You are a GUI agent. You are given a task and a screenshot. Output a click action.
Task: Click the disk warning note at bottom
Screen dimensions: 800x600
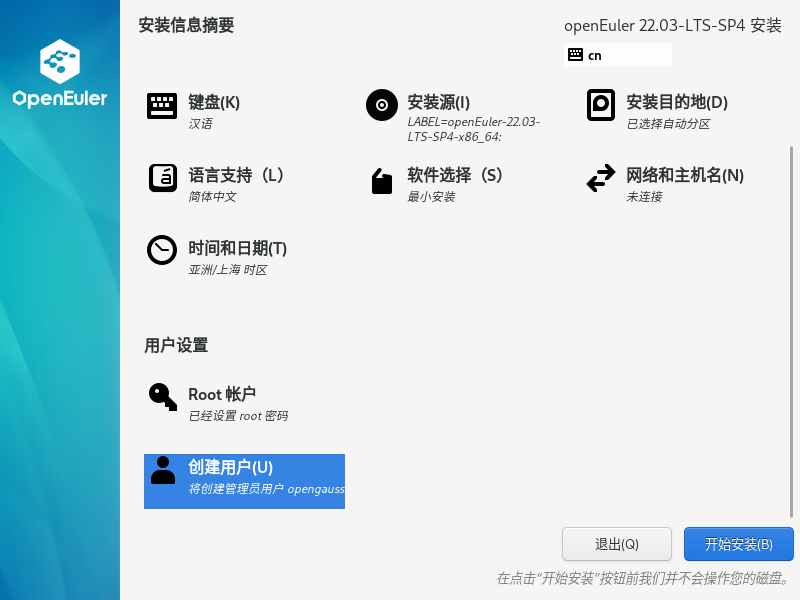coord(643,579)
